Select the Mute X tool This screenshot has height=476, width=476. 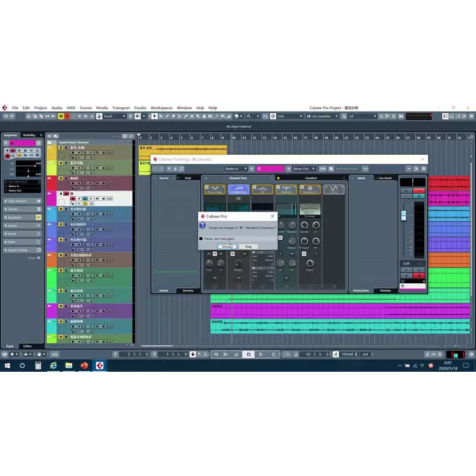click(x=192, y=116)
